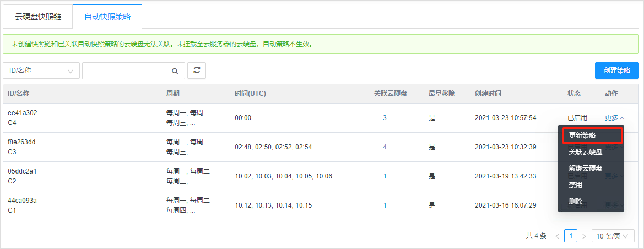644x249 pixels.
Task: Click creation time 2021-03-23 10:32:39
Action: 506,147
